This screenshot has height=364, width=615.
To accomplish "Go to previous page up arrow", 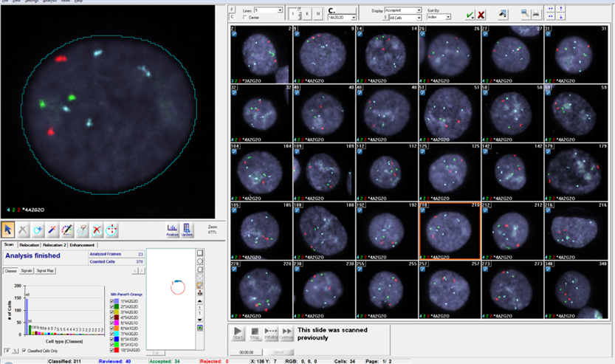I will click(561, 8).
